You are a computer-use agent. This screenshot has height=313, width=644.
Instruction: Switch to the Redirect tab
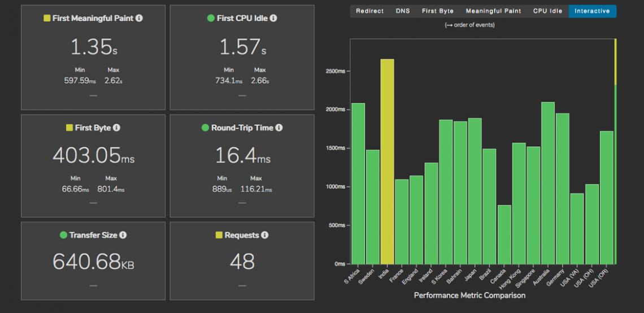[x=369, y=11]
